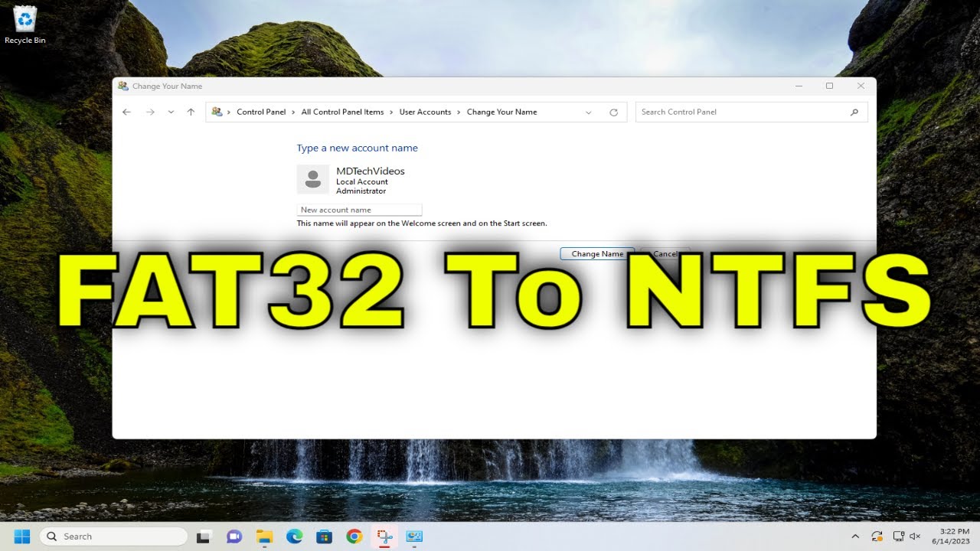Open Snipping Tool from the taskbar
The width and height of the screenshot is (980, 551).
[x=384, y=536]
